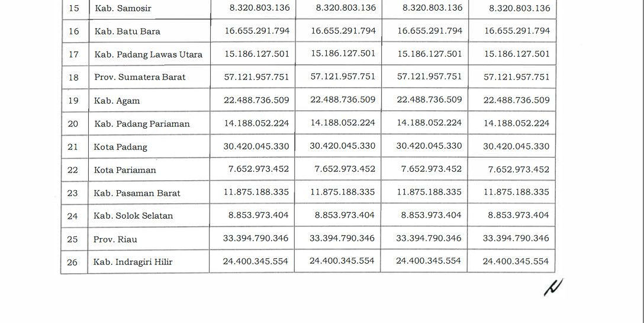
Task: Select first 57.121.957.751 value
Action: coord(256,77)
